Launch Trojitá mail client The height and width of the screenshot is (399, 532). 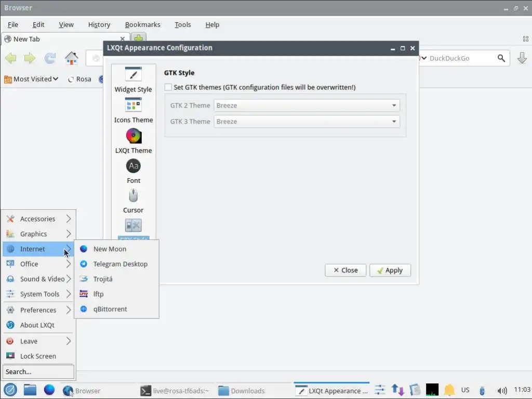tap(116, 279)
